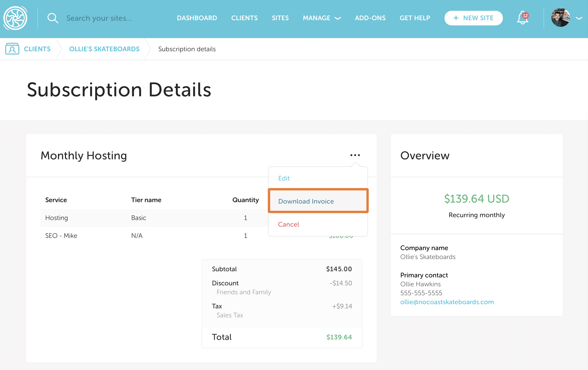This screenshot has width=588, height=370.
Task: Choose Download Invoice menu entry
Action: 306,201
